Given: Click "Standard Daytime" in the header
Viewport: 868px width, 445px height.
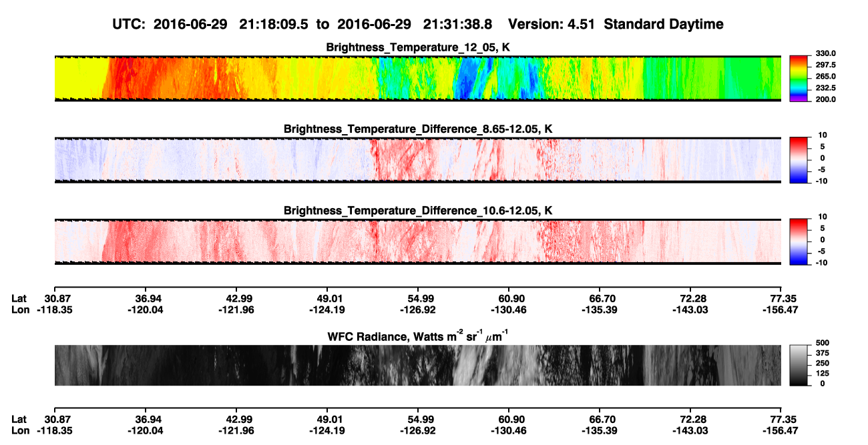Looking at the screenshot, I should click(x=664, y=24).
